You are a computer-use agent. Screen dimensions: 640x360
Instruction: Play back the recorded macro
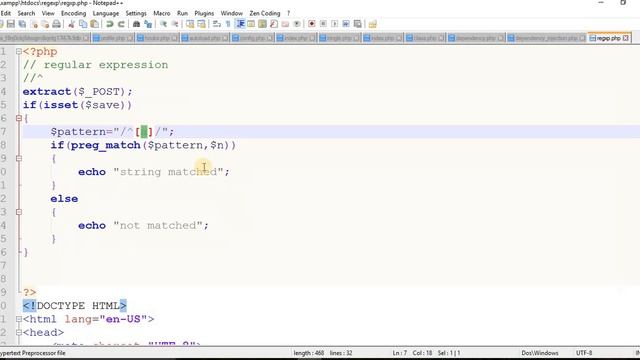[x=335, y=24]
